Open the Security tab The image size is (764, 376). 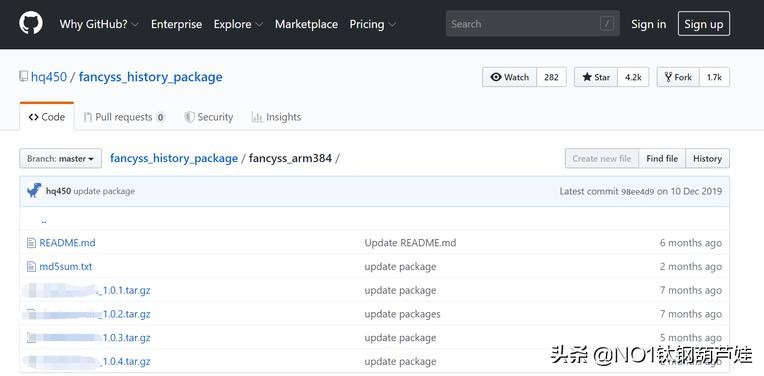209,117
